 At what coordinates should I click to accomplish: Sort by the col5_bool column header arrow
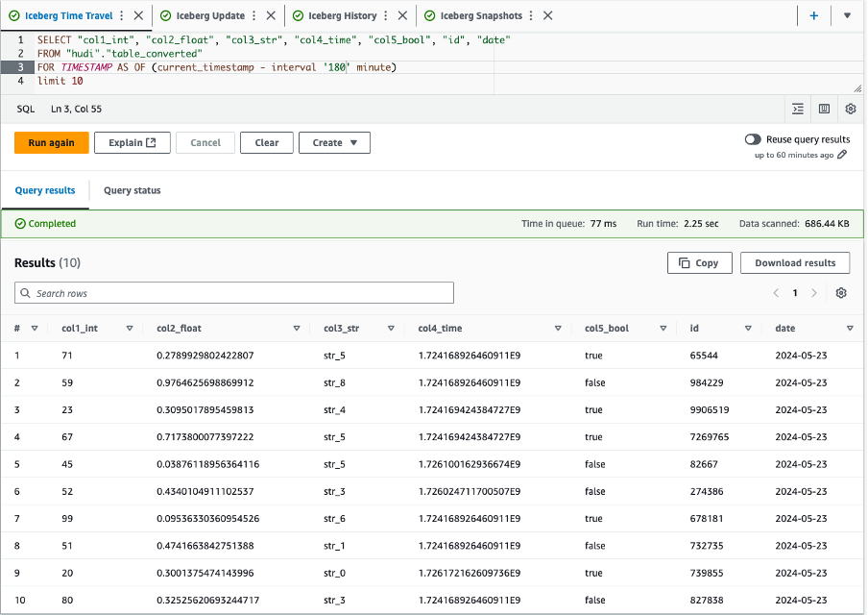click(x=664, y=329)
